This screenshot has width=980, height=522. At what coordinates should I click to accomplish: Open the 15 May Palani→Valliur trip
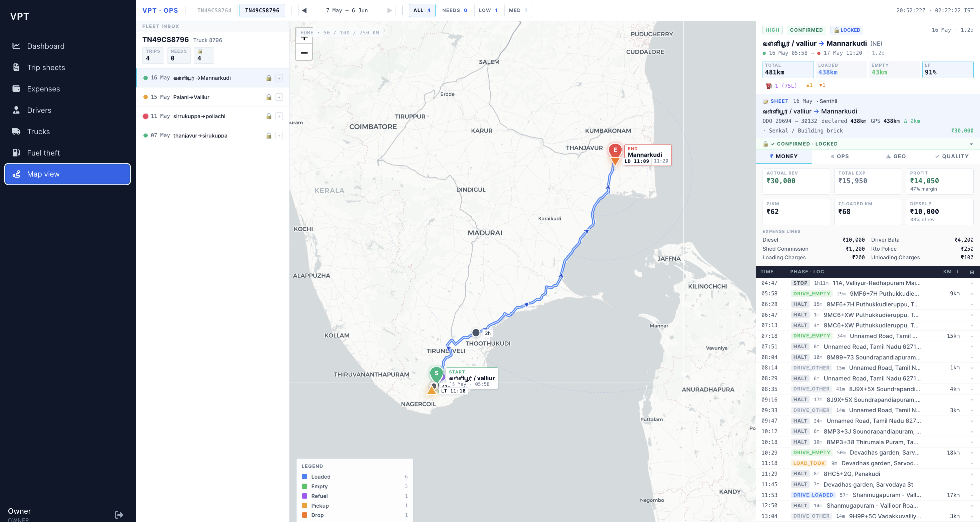click(x=213, y=97)
